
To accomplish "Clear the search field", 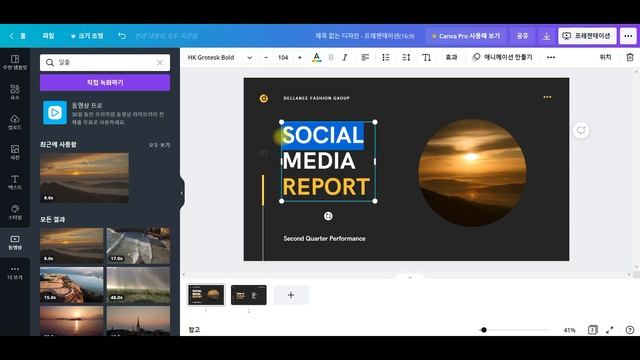I will pyautogui.click(x=160, y=62).
